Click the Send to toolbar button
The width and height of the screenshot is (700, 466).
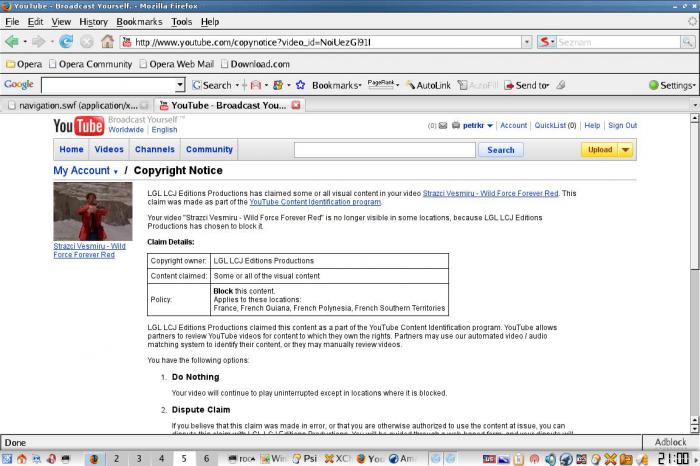click(526, 85)
